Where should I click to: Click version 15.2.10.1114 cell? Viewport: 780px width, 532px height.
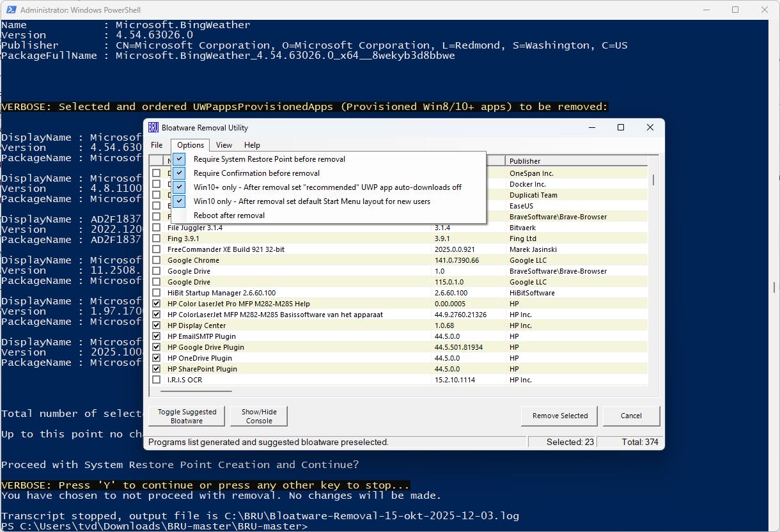[x=453, y=380]
